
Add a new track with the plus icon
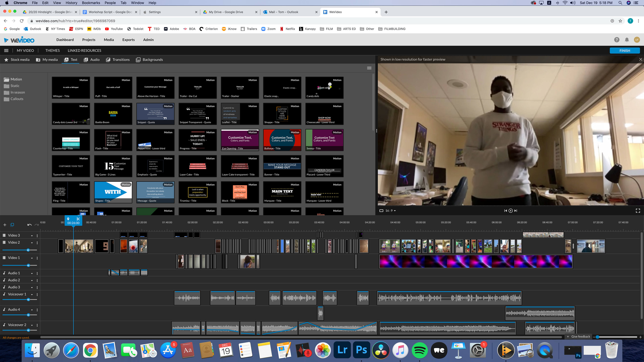[5, 225]
